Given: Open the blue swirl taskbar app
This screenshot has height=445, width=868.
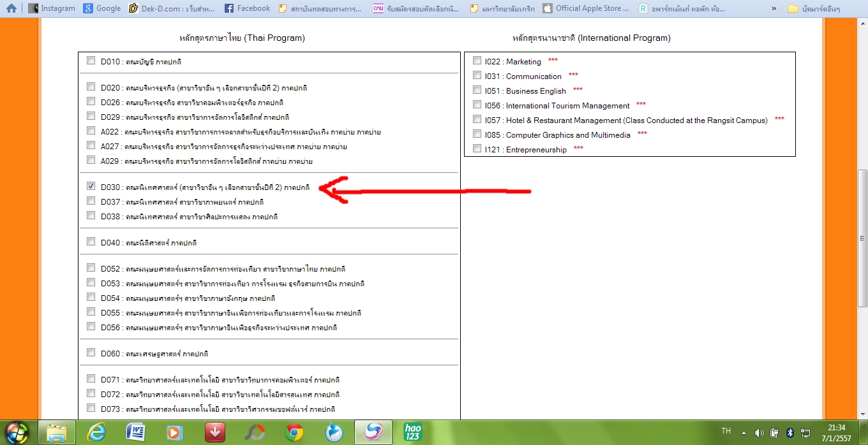Looking at the screenshot, I should tap(334, 432).
